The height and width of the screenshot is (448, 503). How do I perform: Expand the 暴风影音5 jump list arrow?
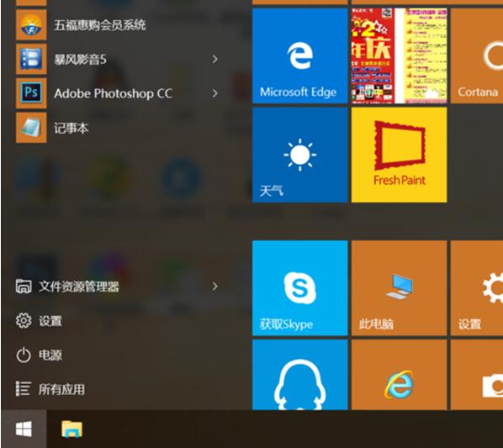pyautogui.click(x=215, y=60)
